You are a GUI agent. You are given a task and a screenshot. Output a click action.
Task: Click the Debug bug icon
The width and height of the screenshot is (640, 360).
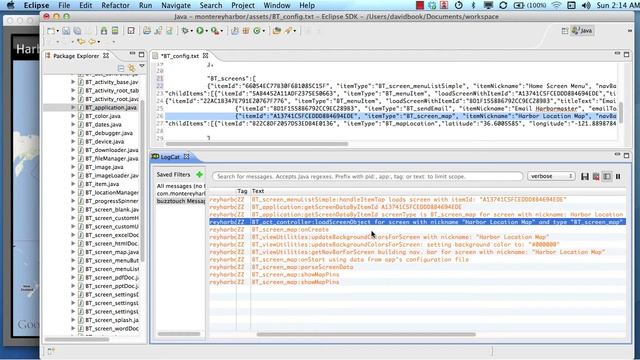pyautogui.click(x=185, y=31)
